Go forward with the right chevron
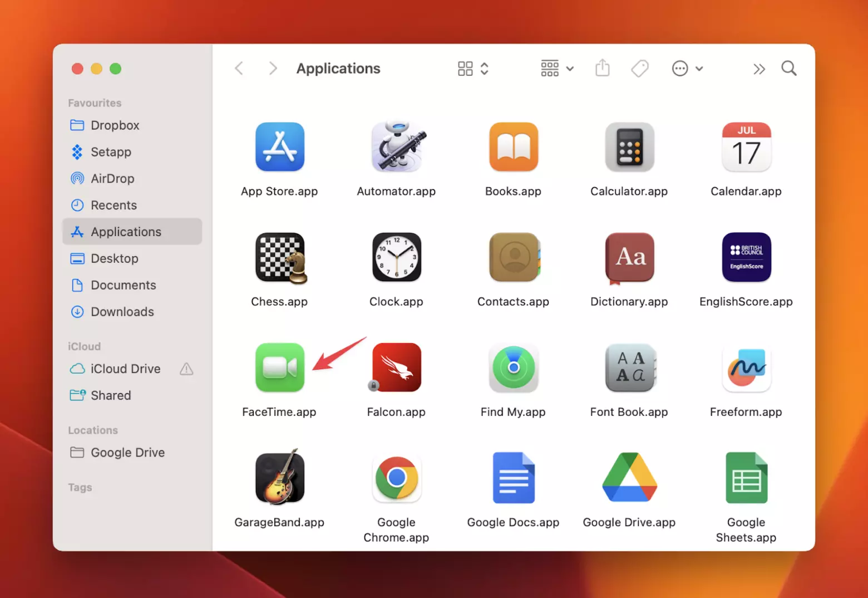 273,68
